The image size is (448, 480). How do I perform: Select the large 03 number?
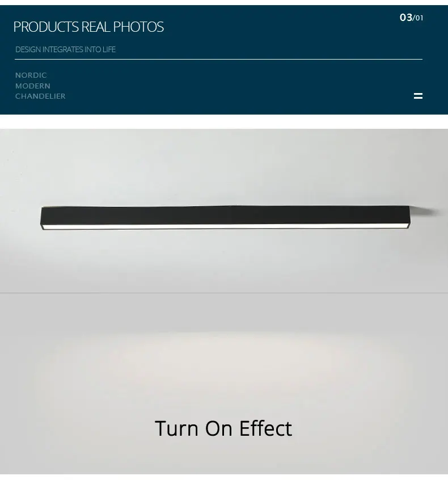coord(406,18)
